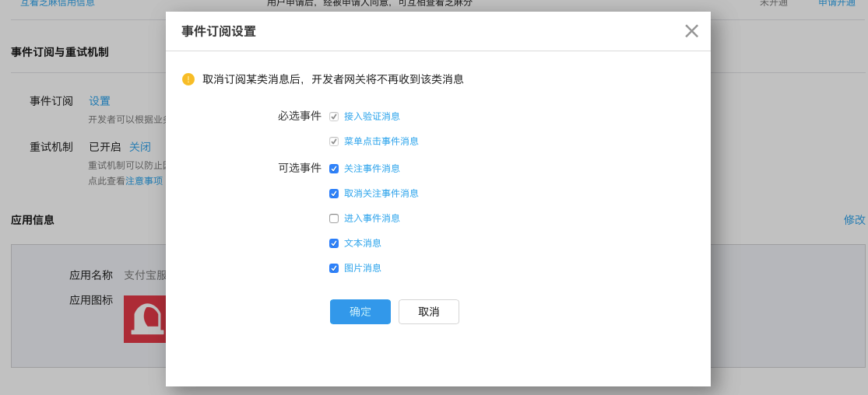Image resolution: width=868 pixels, height=395 pixels.
Task: Click the yellow warning icon in the notice
Action: pos(188,79)
